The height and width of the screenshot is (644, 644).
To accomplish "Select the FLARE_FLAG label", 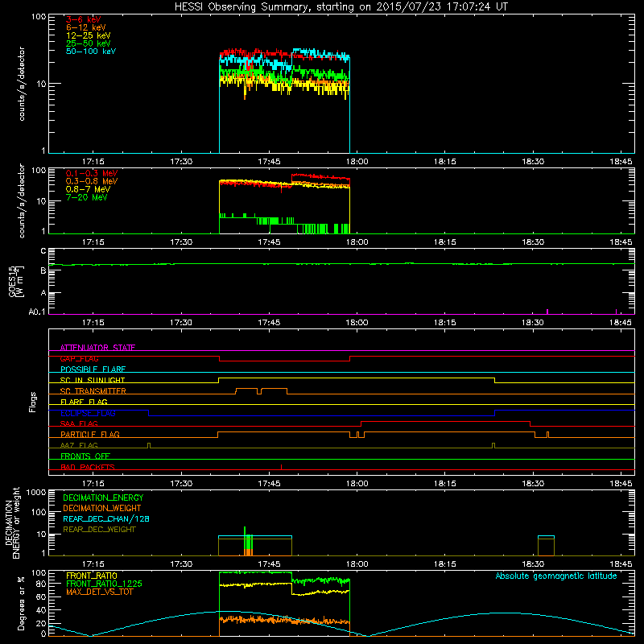I will (84, 402).
